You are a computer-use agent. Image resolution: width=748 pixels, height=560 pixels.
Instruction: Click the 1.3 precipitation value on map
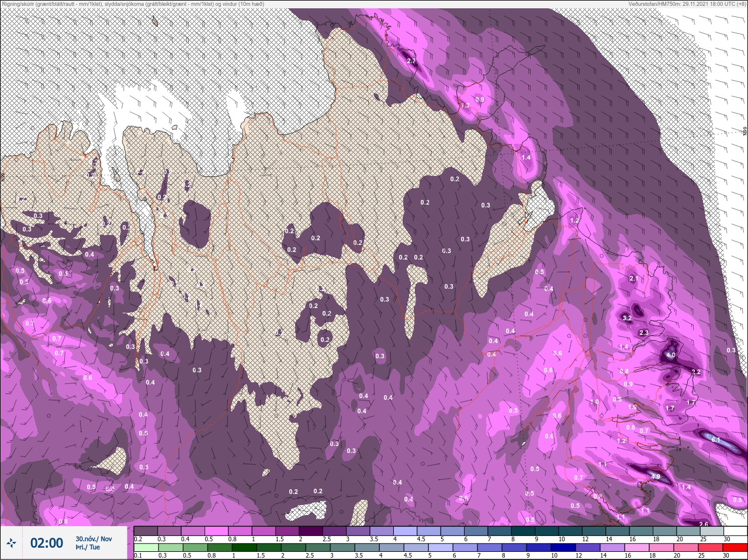point(466,105)
